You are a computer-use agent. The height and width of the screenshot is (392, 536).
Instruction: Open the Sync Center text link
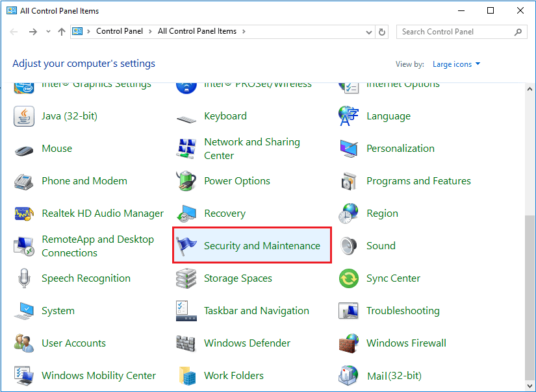393,278
